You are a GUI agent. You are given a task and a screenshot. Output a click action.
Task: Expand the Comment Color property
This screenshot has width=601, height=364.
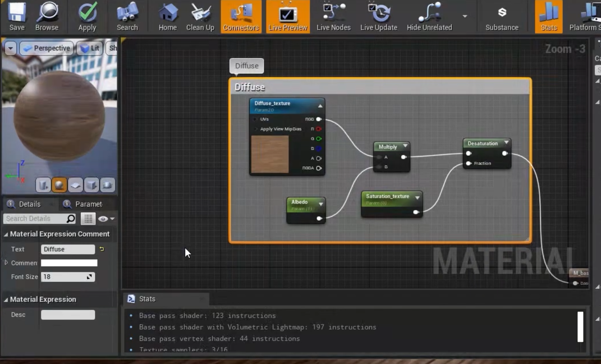tap(6, 262)
